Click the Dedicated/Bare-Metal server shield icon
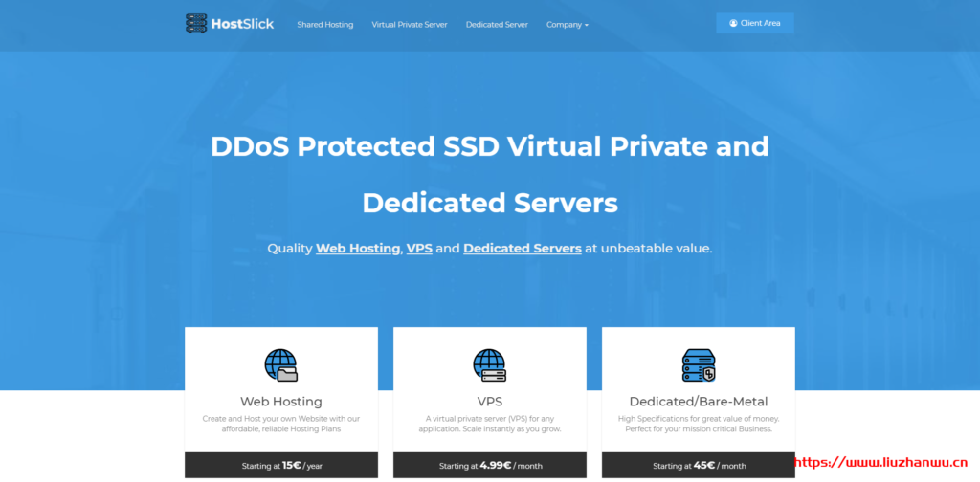Image resolution: width=980 pixels, height=482 pixels. point(698,365)
